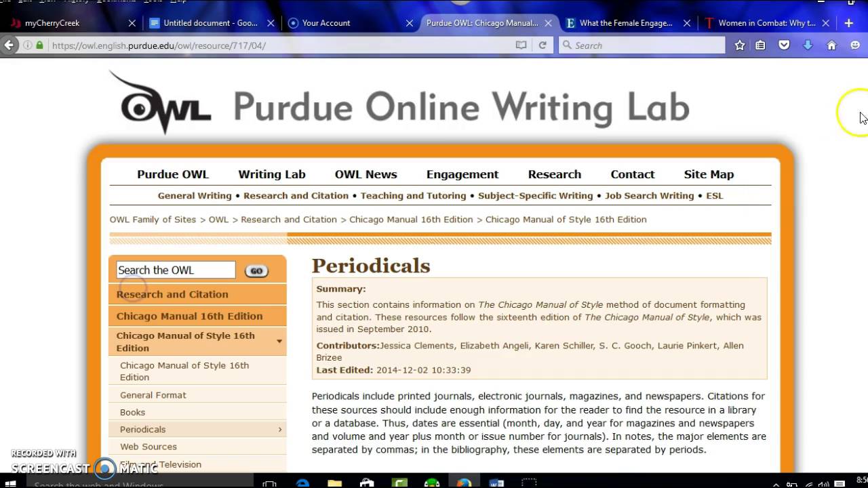Click the GO search button
Viewport: 868px width, 488px height.
[x=256, y=271]
